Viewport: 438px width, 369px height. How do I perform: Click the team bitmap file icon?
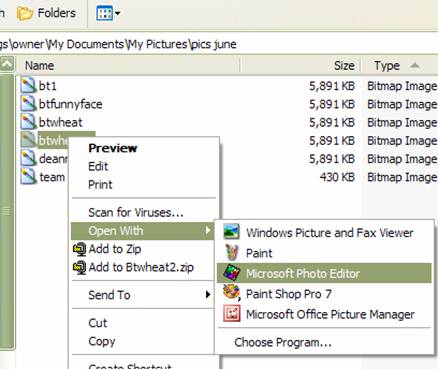28,177
